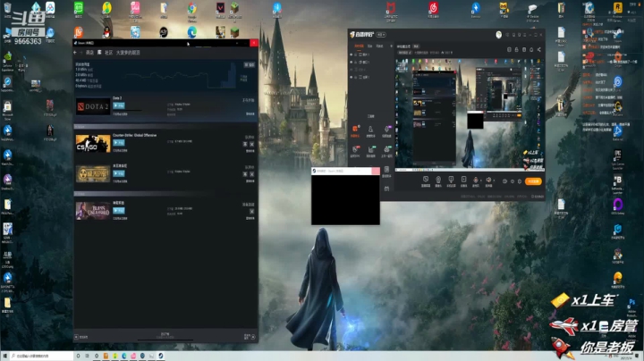The width and height of the screenshot is (644, 361).
Task: Open the version dropdown beside streaming app logo
Action: click(381, 35)
